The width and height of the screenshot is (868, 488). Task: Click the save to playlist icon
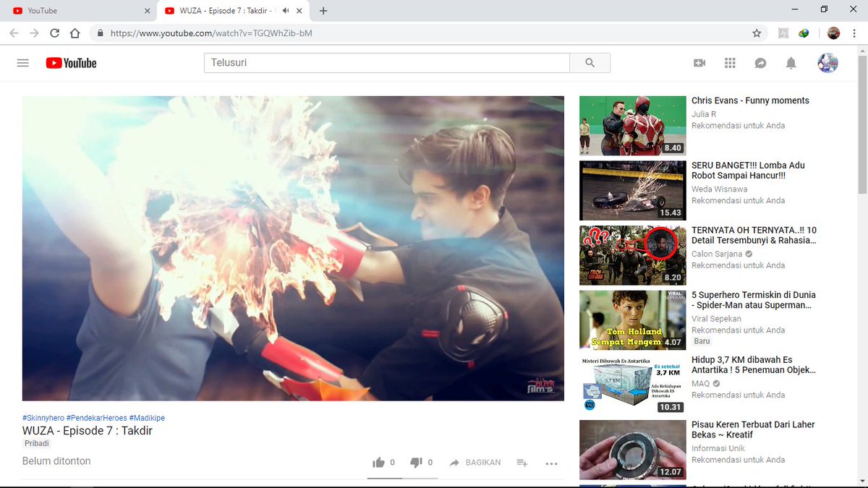click(522, 463)
